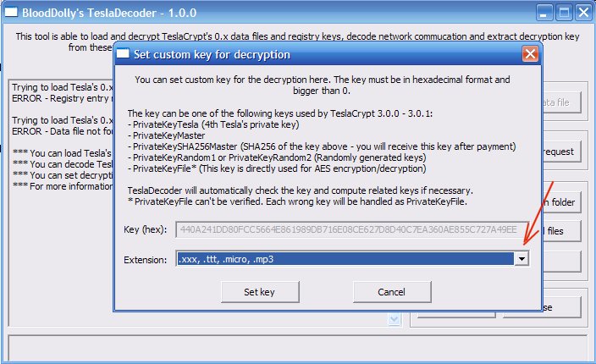This screenshot has width=596, height=364.
Task: Click the 'PrivateKeySHA256Master' text line
Action: tap(322, 146)
